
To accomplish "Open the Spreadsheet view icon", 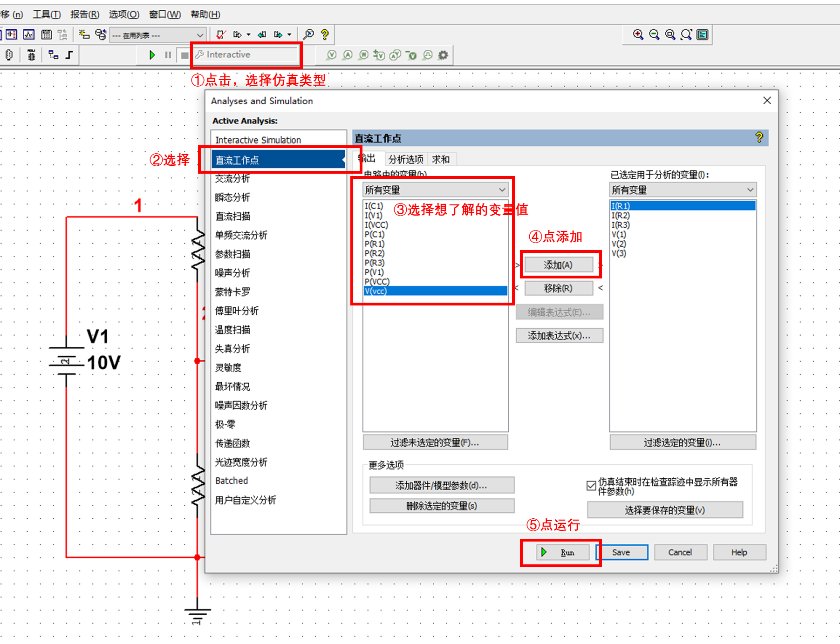I will tap(12, 34).
